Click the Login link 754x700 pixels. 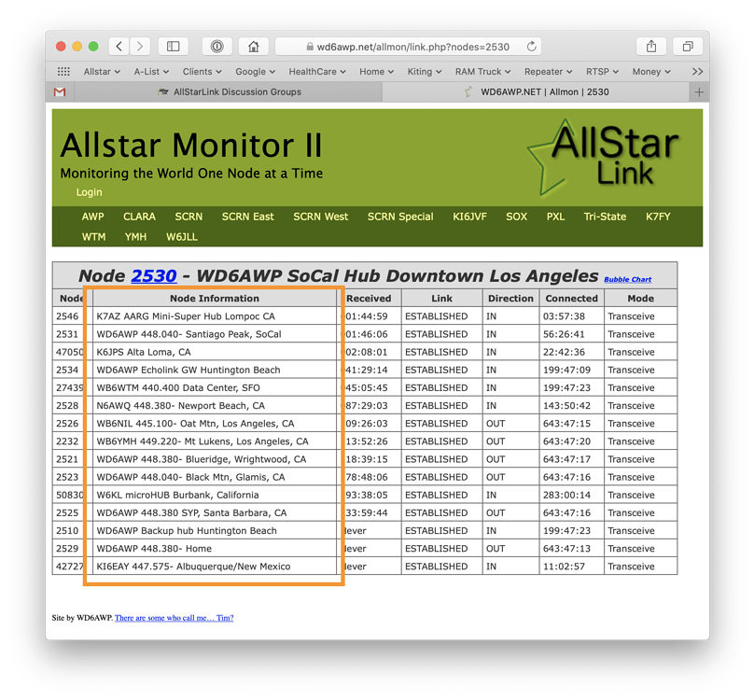pos(89,191)
